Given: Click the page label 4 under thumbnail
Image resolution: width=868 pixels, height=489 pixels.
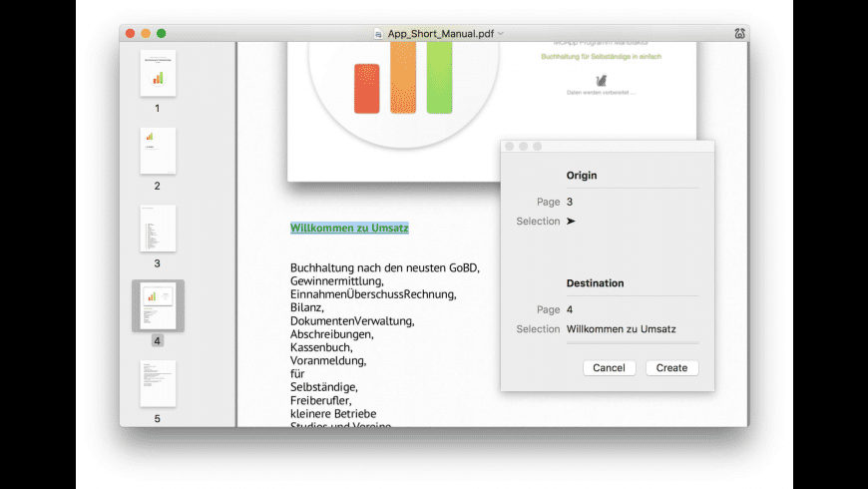Looking at the screenshot, I should click(x=158, y=341).
